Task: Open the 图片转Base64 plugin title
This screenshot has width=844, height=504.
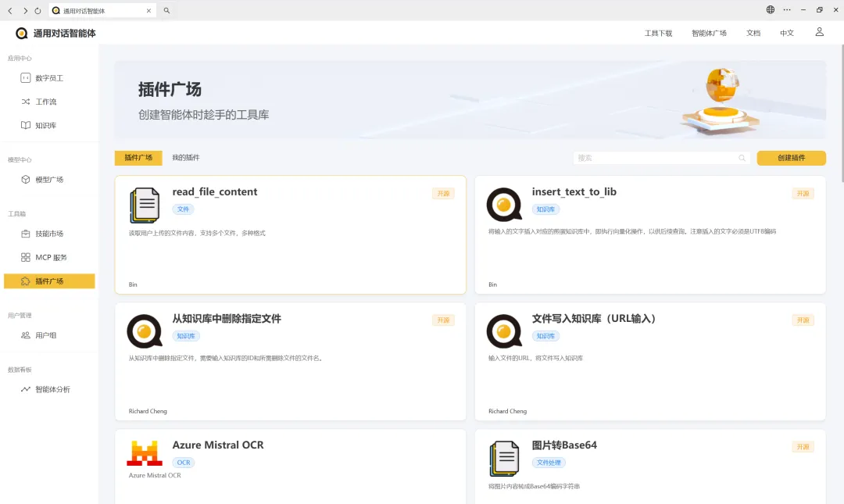Action: [x=564, y=445]
